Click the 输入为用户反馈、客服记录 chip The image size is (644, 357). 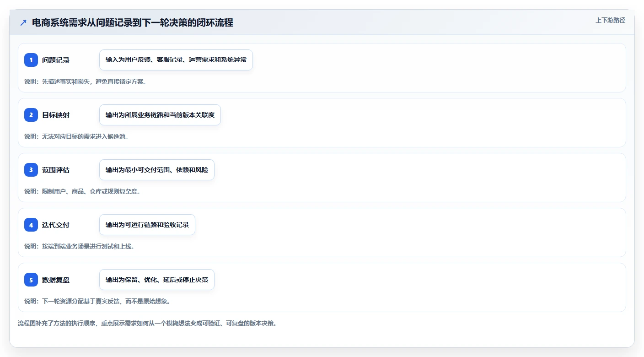click(x=176, y=60)
